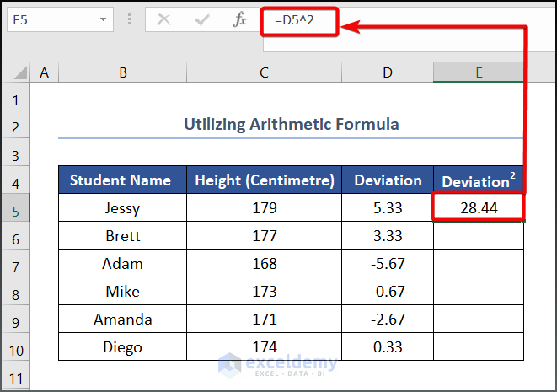The height and width of the screenshot is (392, 557).
Task: Select cell E5 containing 28.44
Action: tap(478, 207)
